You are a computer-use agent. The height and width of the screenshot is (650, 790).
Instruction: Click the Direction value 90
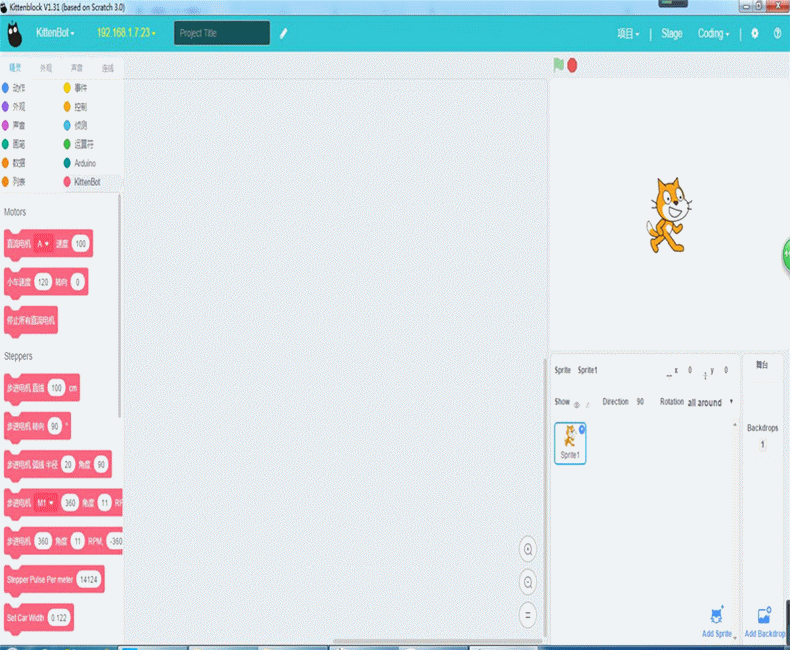(x=640, y=402)
